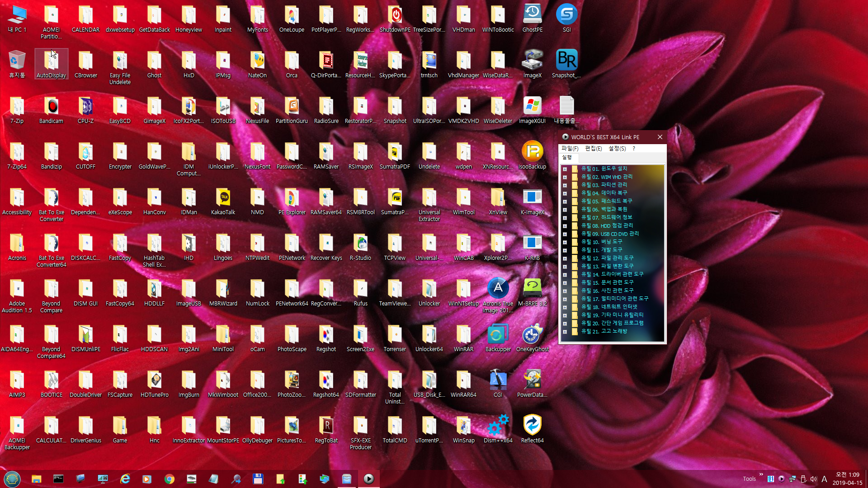The width and height of the screenshot is (868, 488).
Task: Select 유틸 20. 간단 게임 프로그램 row
Action: pos(612,323)
